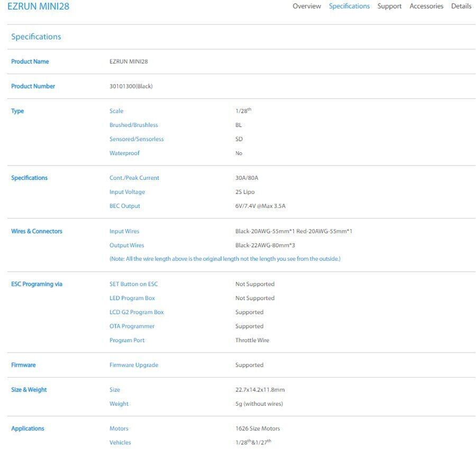Open the Details tab
Screen dimensions: 476x449
[x=461, y=6]
